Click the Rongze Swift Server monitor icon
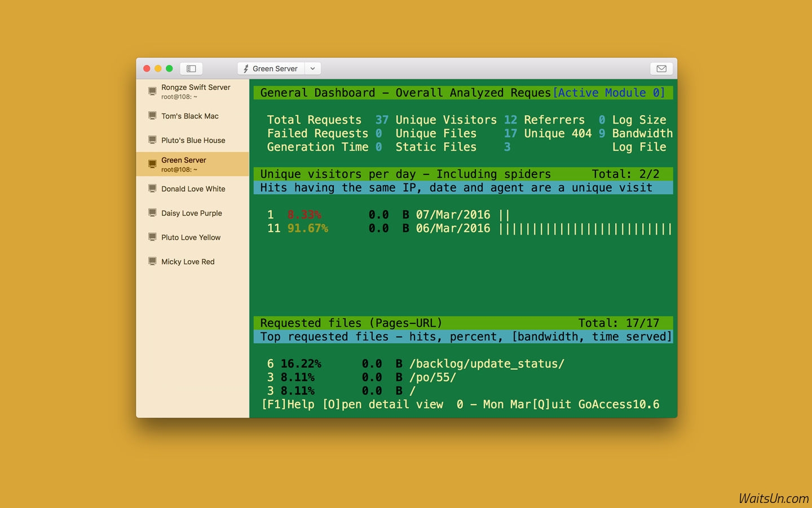The image size is (812, 508). tap(152, 91)
